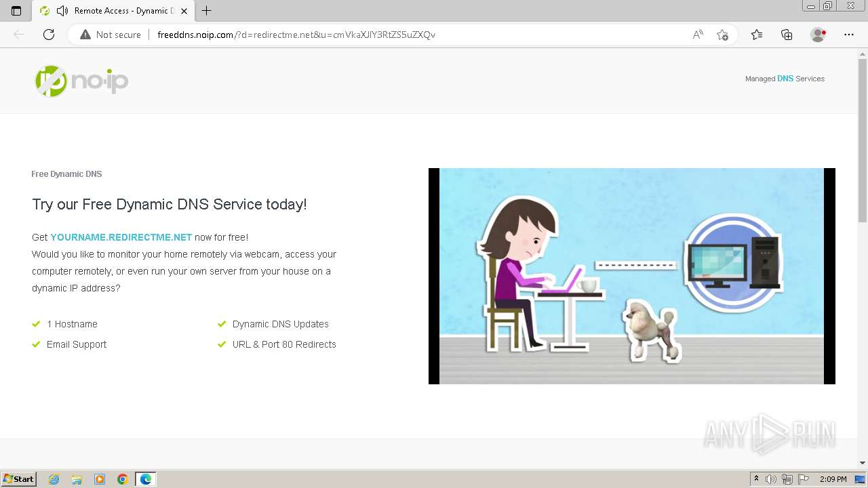Switch to Microsoft Edge taskbar button
This screenshot has height=488, width=868.
click(146, 479)
